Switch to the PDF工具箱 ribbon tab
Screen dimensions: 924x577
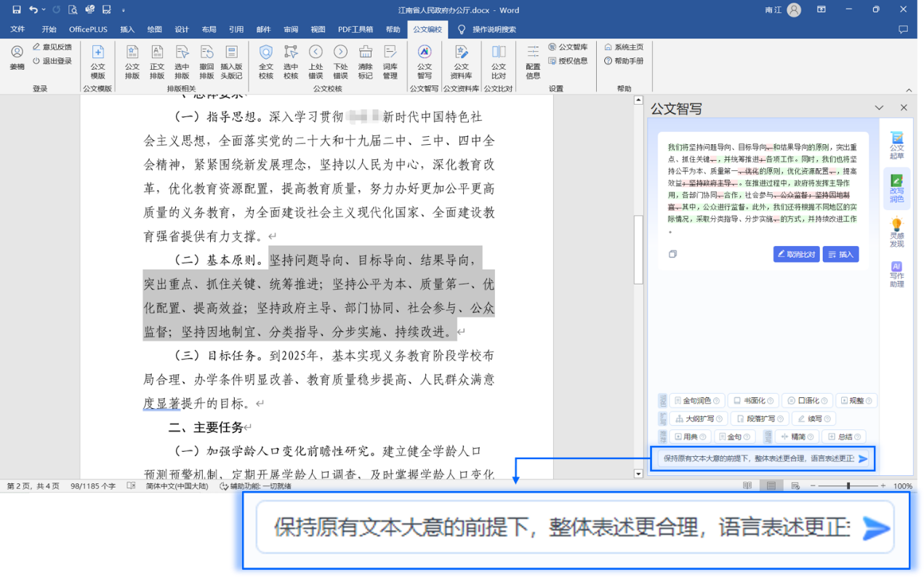coord(355,30)
